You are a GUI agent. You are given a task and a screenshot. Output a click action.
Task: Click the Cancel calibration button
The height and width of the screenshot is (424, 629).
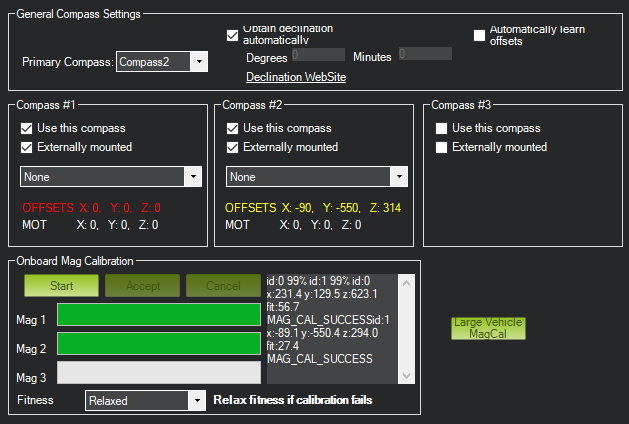pyautogui.click(x=223, y=286)
